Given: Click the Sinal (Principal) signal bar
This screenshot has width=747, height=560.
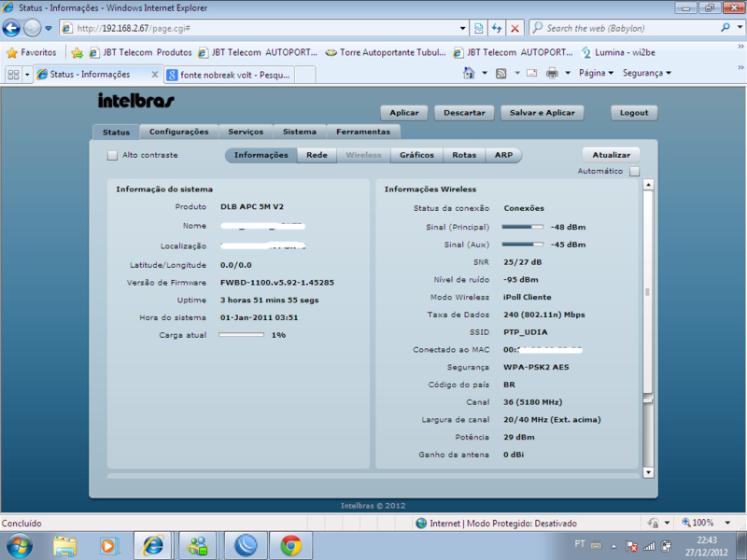Looking at the screenshot, I should (522, 227).
